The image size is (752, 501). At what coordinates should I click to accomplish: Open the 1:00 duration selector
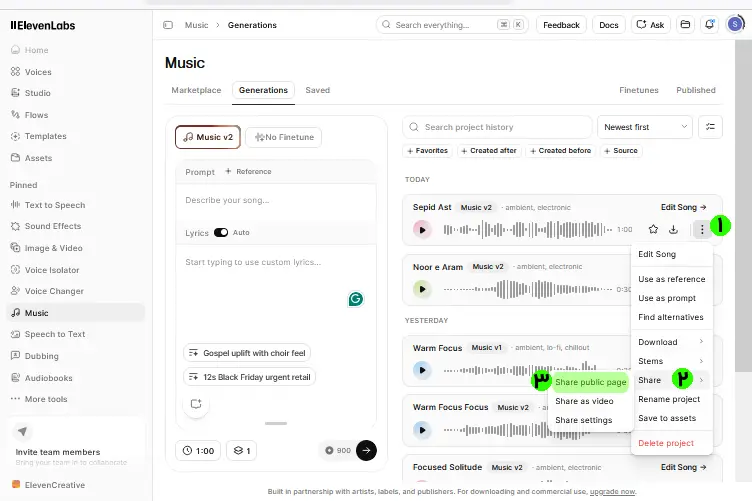(198, 451)
